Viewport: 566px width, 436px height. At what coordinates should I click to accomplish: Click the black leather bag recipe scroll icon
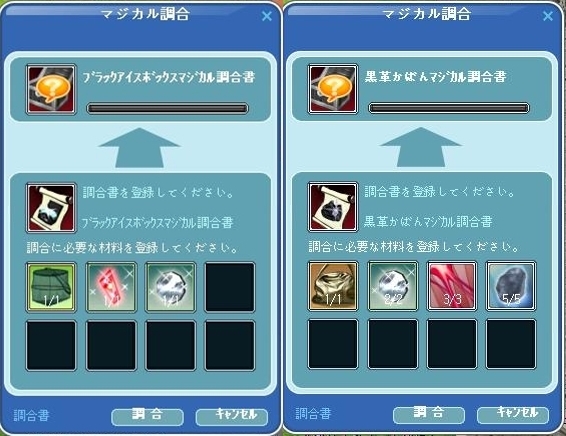[x=333, y=207]
